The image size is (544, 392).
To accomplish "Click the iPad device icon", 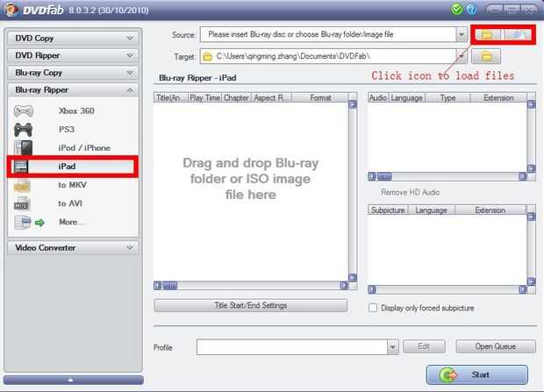I will coord(20,167).
